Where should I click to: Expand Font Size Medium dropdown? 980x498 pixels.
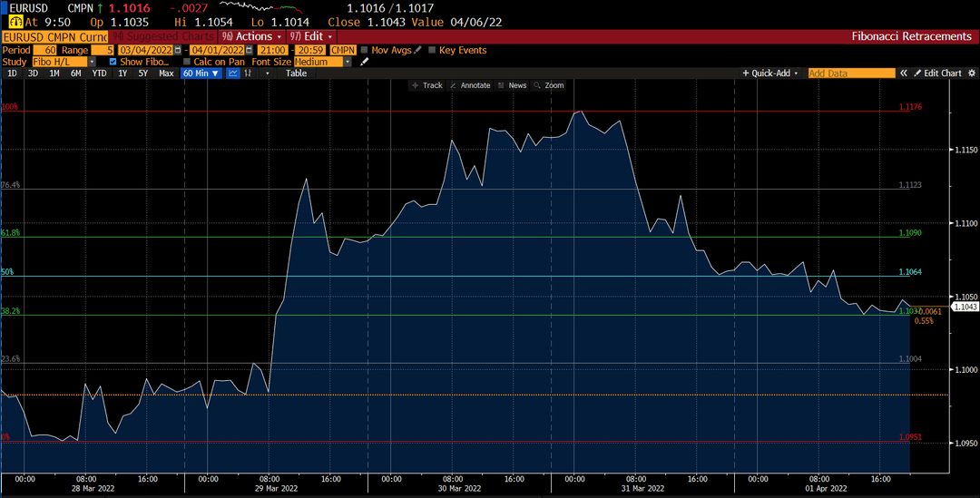click(348, 62)
